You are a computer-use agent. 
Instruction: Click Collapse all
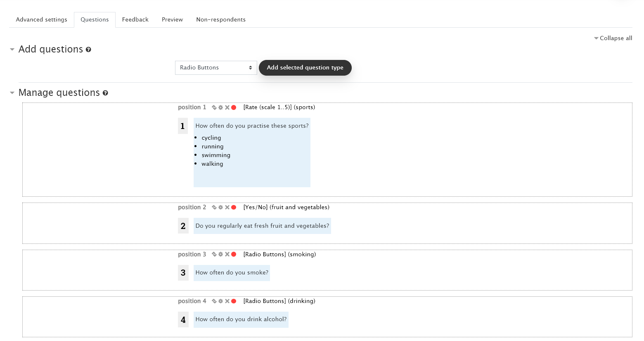pyautogui.click(x=613, y=38)
